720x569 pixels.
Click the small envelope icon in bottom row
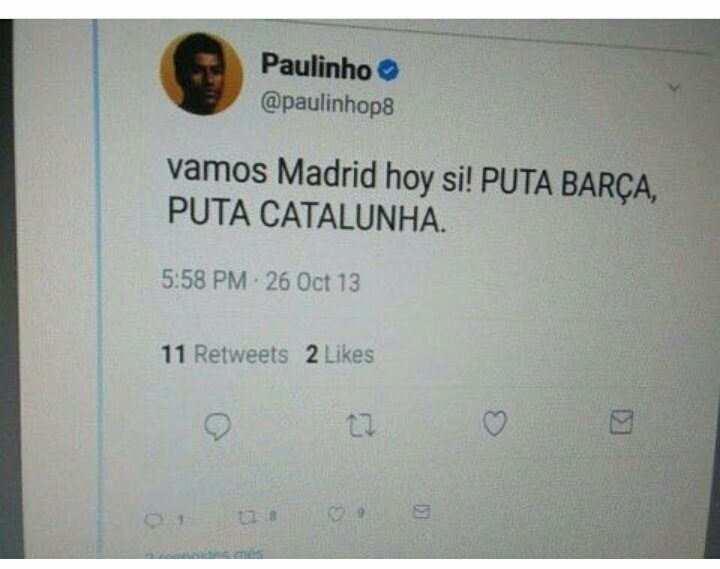click(421, 511)
